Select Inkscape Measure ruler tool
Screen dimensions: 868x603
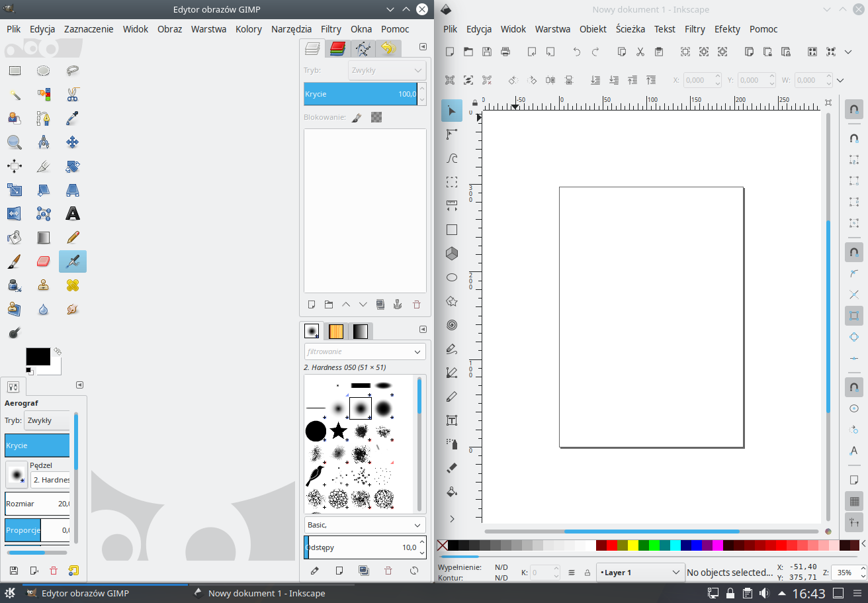pyautogui.click(x=452, y=206)
